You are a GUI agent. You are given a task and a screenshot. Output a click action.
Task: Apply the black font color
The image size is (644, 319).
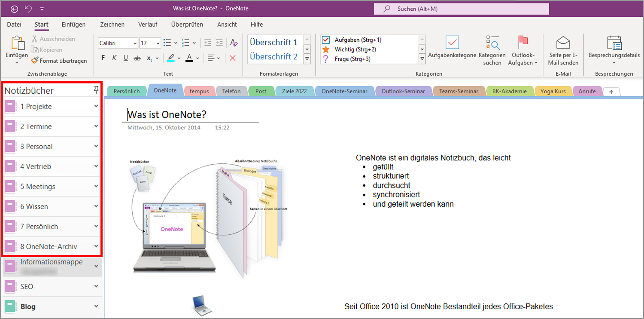(189, 58)
